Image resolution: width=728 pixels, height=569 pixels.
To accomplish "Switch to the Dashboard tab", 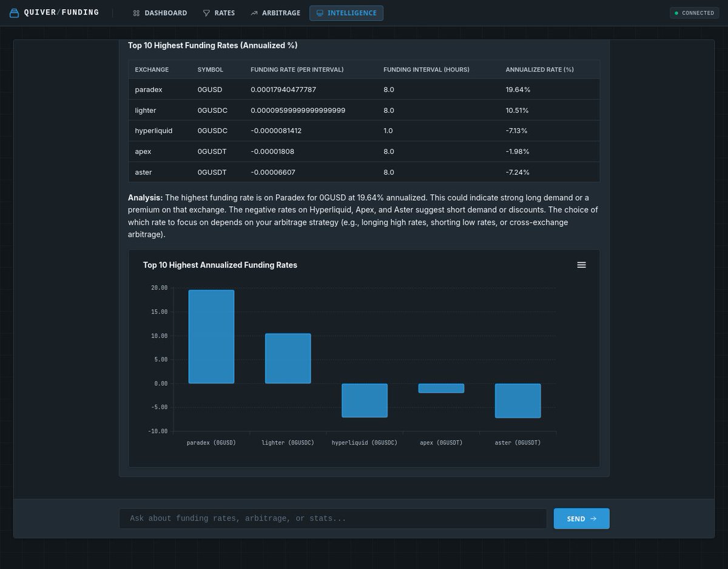I will [160, 13].
